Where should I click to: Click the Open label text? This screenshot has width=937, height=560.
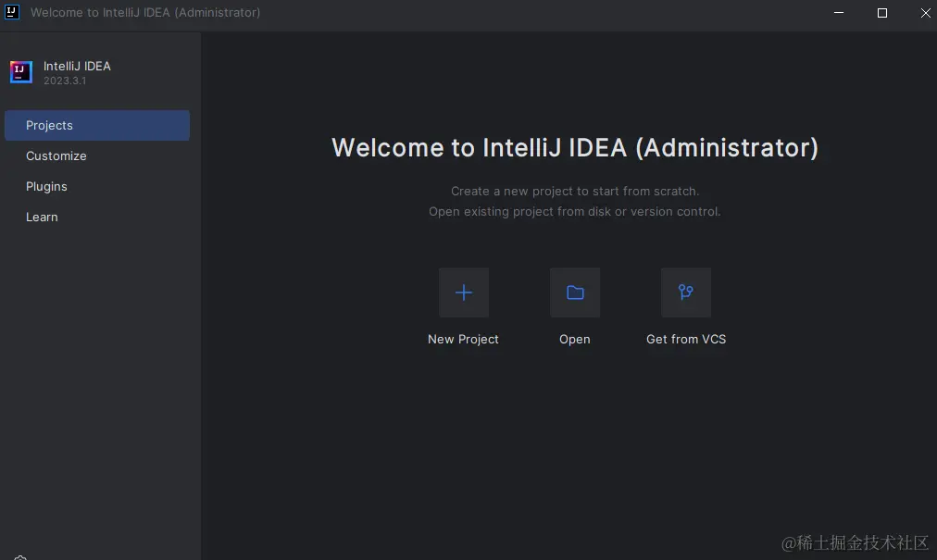tap(575, 340)
